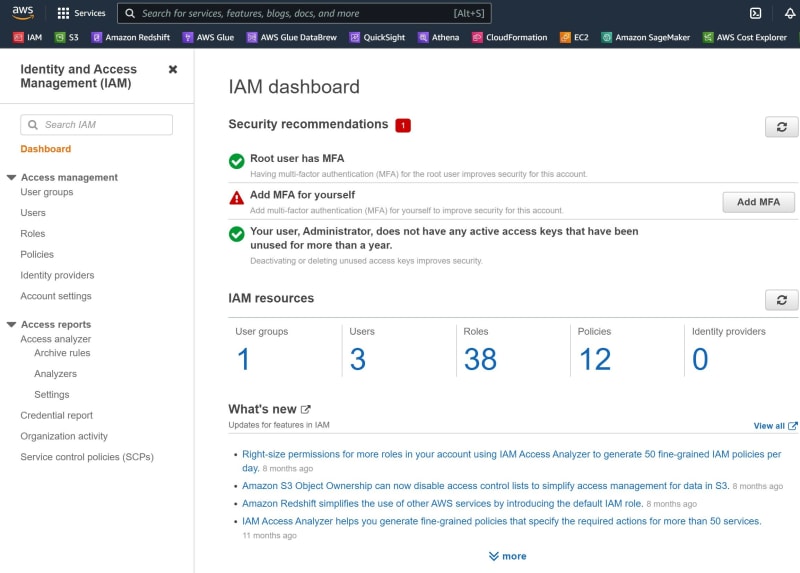Open Credential report in sidebar

pyautogui.click(x=57, y=415)
